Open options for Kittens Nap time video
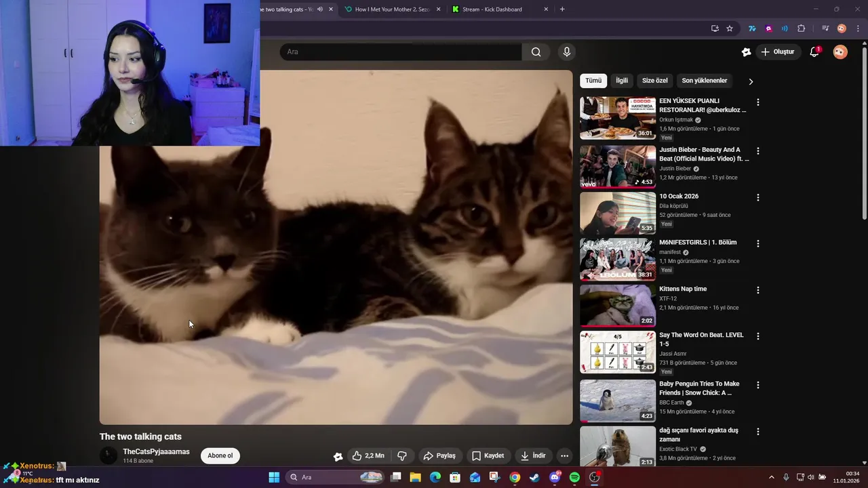 pos(758,290)
